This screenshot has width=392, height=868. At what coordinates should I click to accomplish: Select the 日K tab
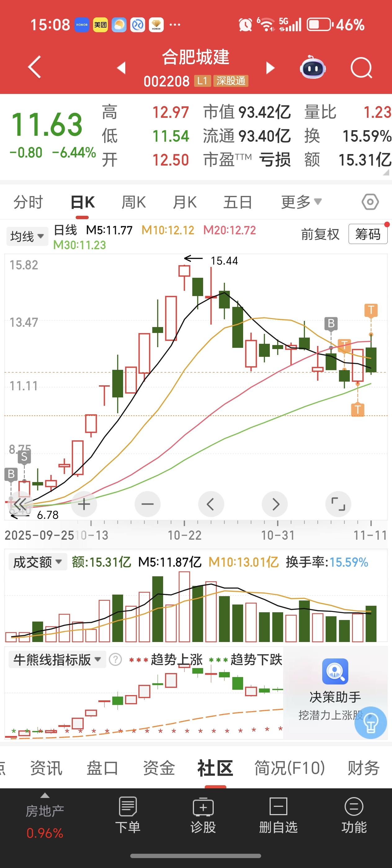point(82,202)
